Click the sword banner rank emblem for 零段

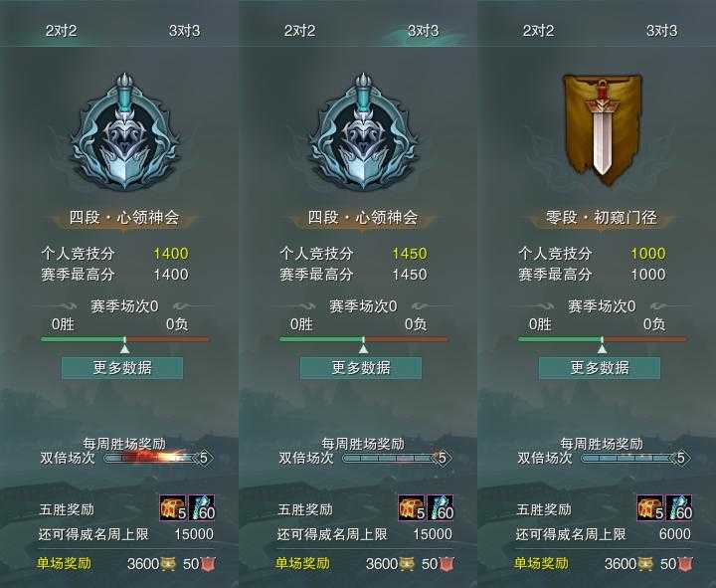pyautogui.click(x=602, y=130)
